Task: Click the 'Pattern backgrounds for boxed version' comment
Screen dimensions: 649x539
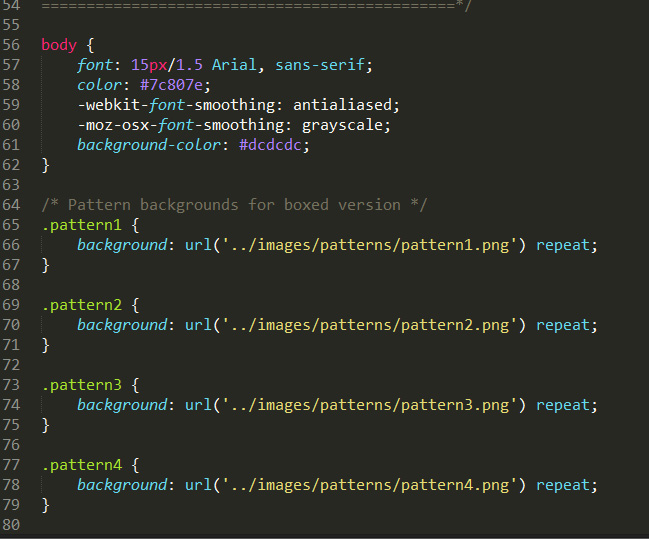Action: tap(234, 205)
